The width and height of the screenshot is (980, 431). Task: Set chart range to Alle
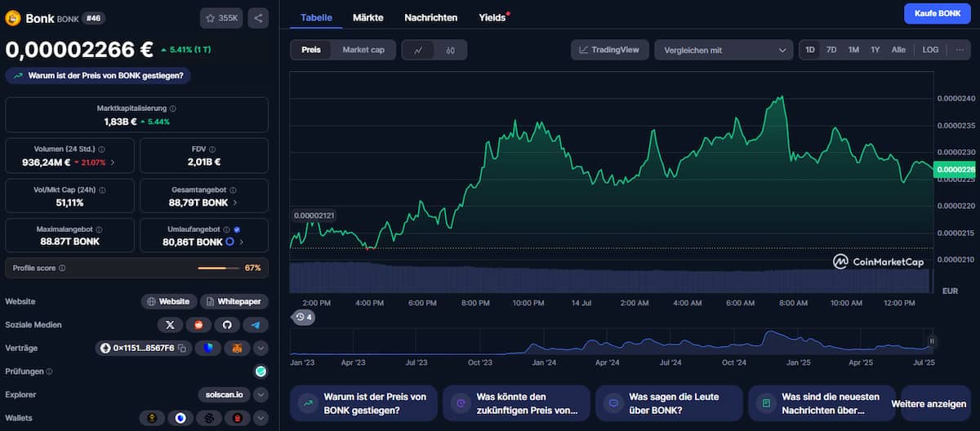[898, 50]
